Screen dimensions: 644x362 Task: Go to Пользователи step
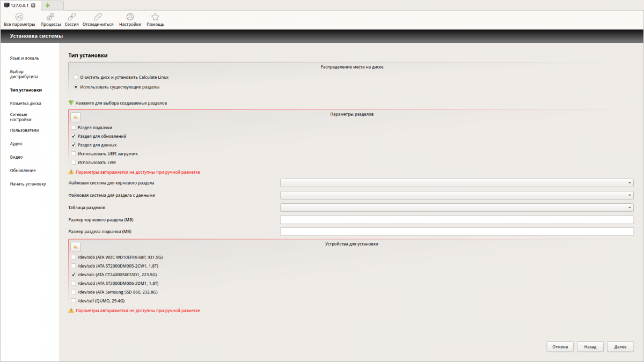coord(25,130)
